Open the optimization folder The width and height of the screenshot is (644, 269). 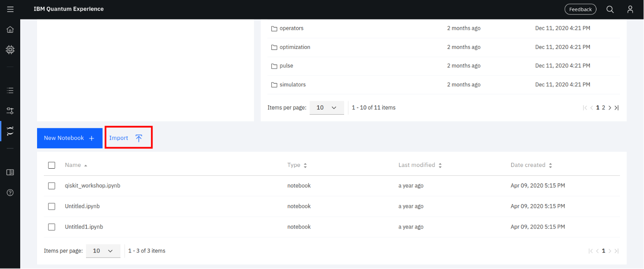point(295,47)
